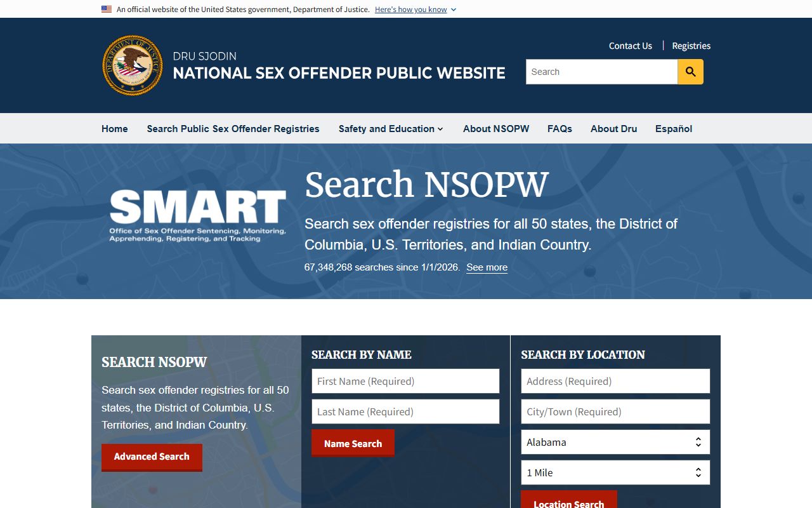
Task: Click the yellow magnifier search button
Action: (x=690, y=72)
